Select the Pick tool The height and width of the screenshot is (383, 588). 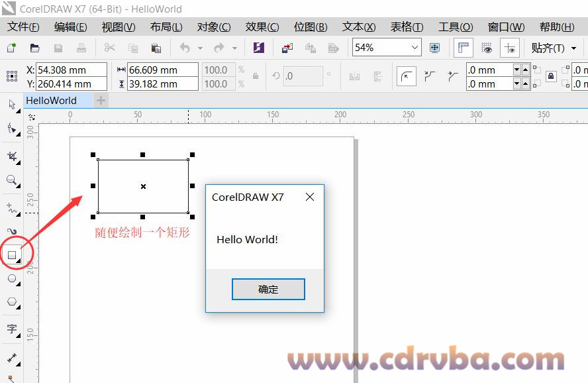tap(11, 105)
